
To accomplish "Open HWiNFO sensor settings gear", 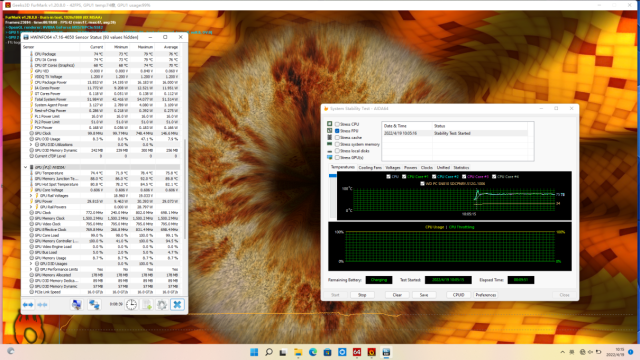I will 162,304.
